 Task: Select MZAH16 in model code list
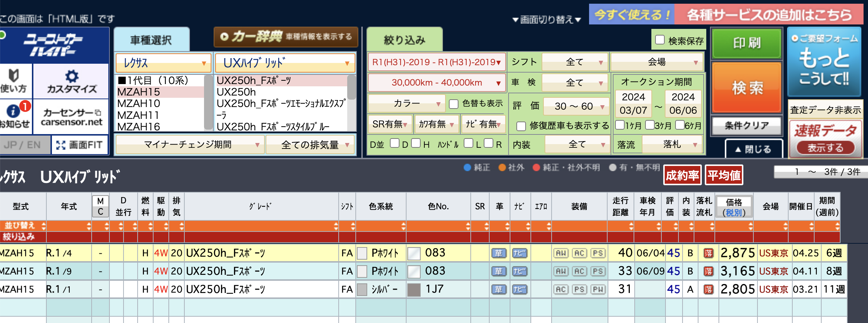pos(139,127)
